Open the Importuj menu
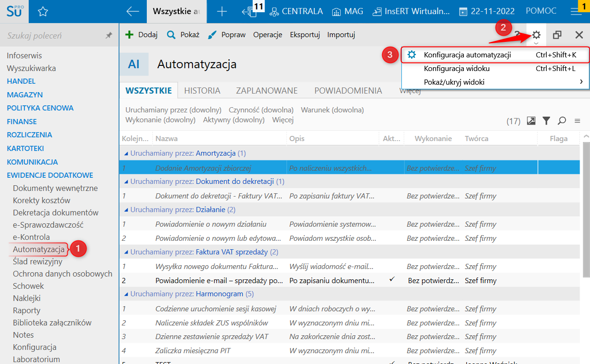Screen dimensions: 590x364 [341, 34]
